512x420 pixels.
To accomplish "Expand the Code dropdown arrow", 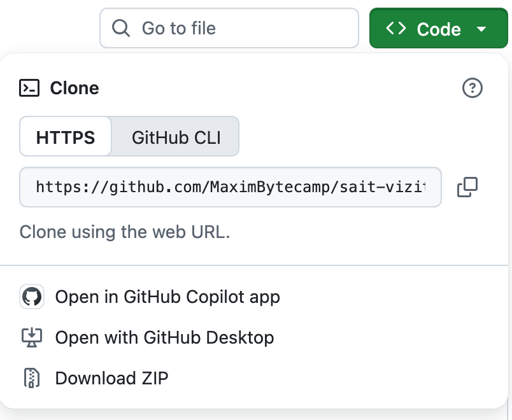I will pos(481,29).
